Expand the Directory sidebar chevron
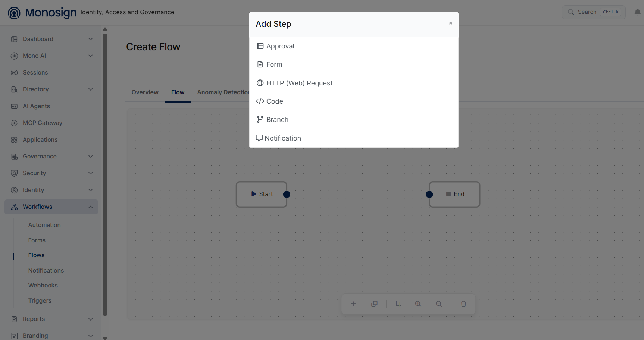This screenshot has width=644, height=340. (x=91, y=89)
